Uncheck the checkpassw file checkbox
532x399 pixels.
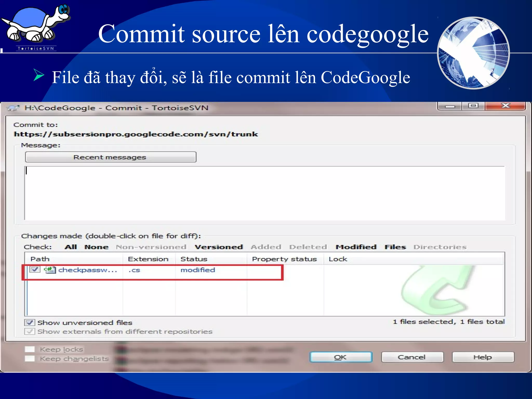[x=35, y=269]
